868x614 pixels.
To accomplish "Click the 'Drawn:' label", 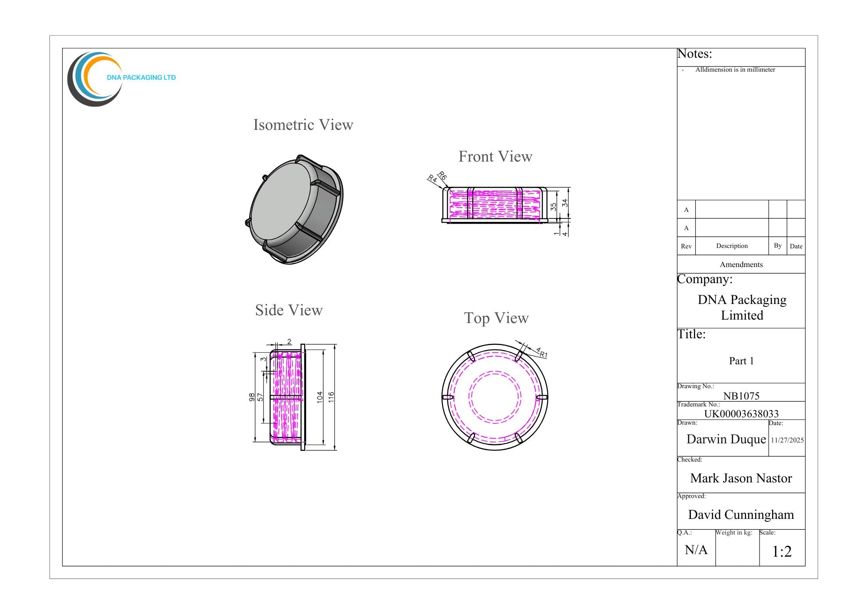I will [x=687, y=423].
